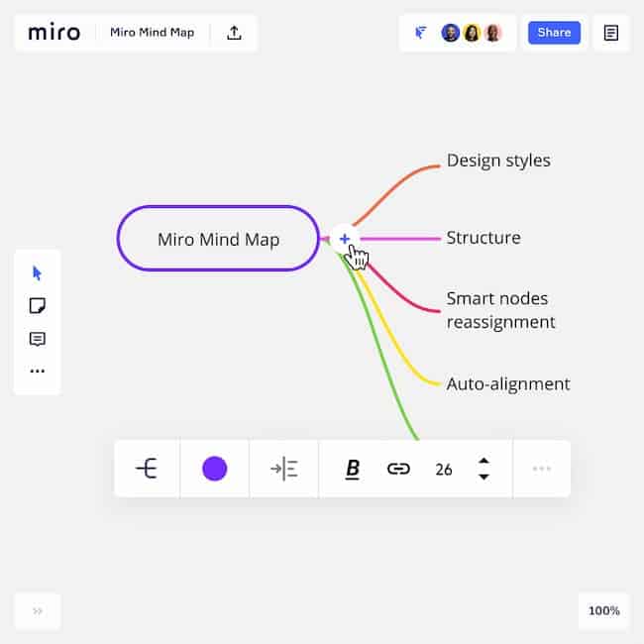644x644 pixels.
Task: Select the comment tool
Action: (x=38, y=339)
